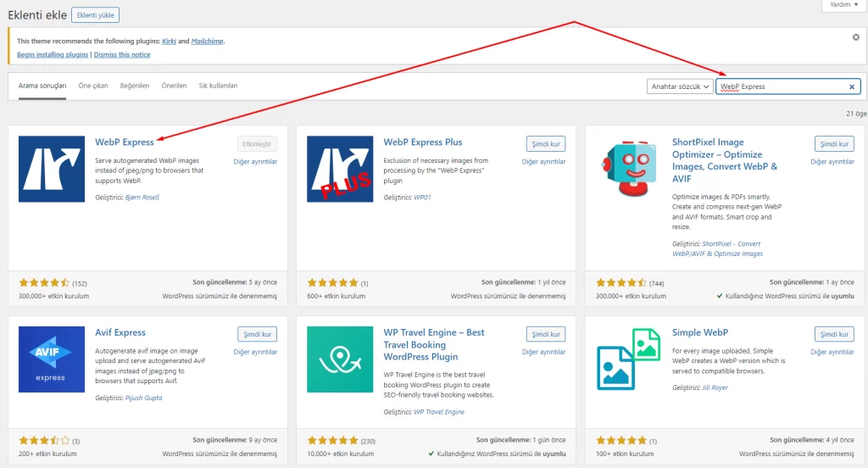Open the Avif Express title link
Screen dimensions: 868x468
(x=120, y=332)
